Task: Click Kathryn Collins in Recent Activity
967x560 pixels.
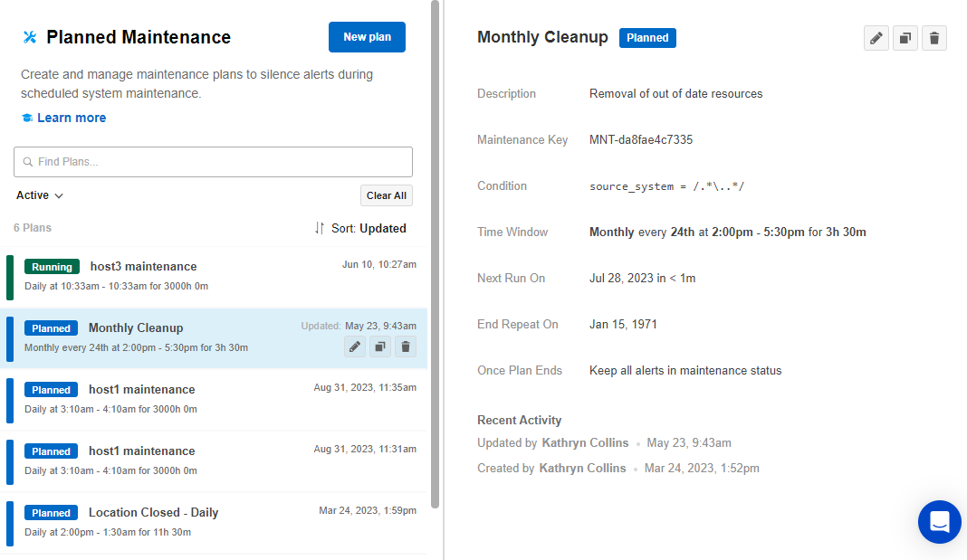Action: (x=586, y=442)
